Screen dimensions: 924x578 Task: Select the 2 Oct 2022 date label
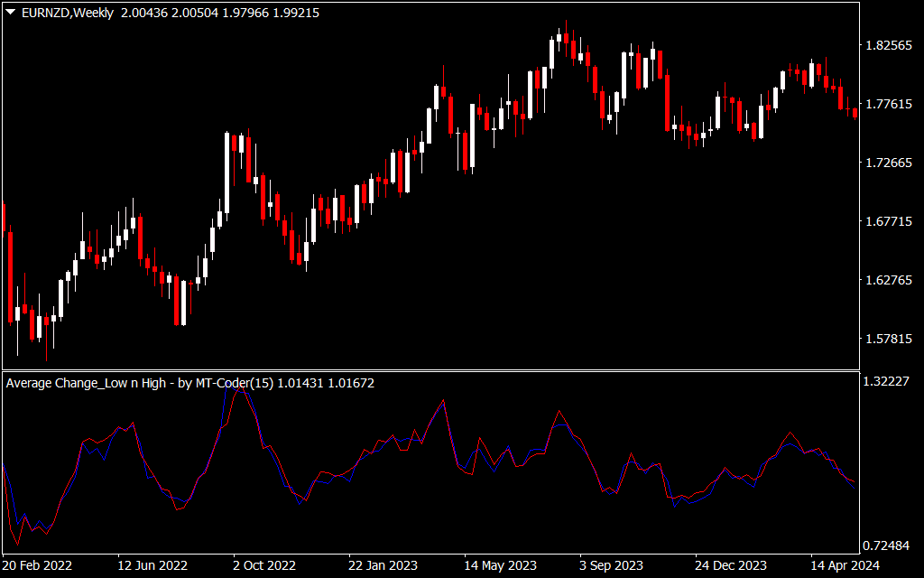pos(264,565)
